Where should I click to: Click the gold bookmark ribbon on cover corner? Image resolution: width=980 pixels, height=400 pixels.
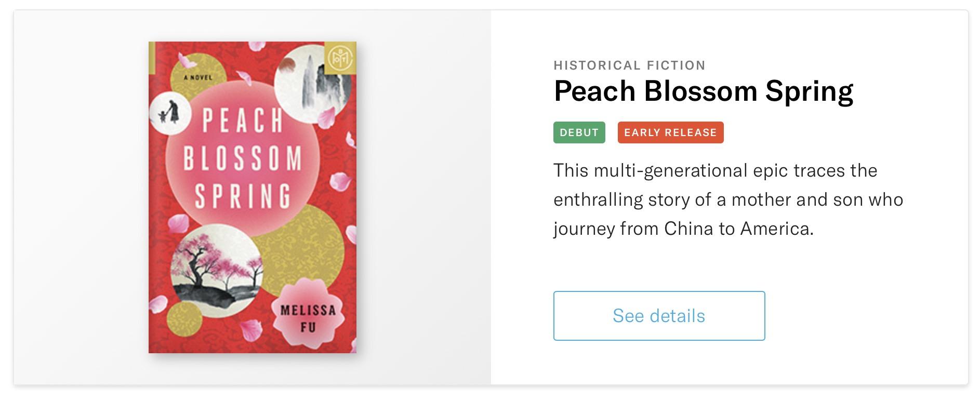pyautogui.click(x=152, y=57)
